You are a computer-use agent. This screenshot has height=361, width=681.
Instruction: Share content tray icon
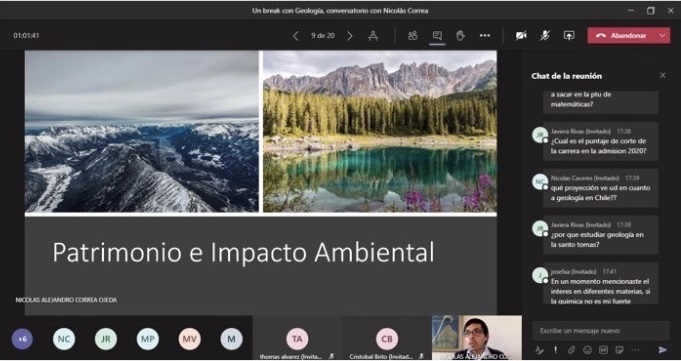click(569, 36)
